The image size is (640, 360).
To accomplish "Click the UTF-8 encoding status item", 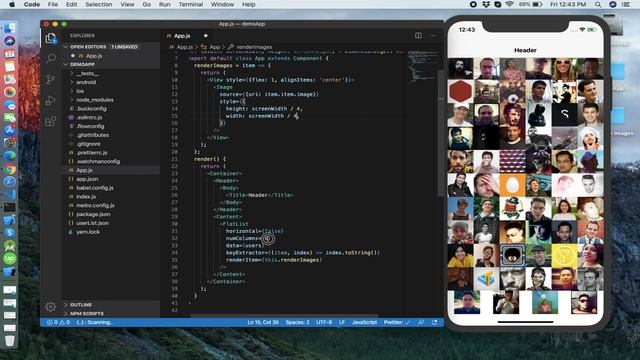I will tap(324, 322).
